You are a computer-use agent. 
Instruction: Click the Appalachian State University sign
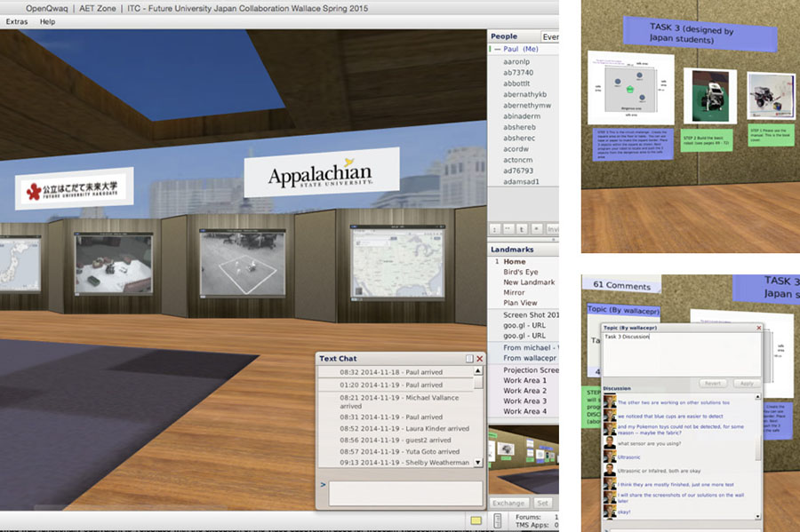(322, 173)
